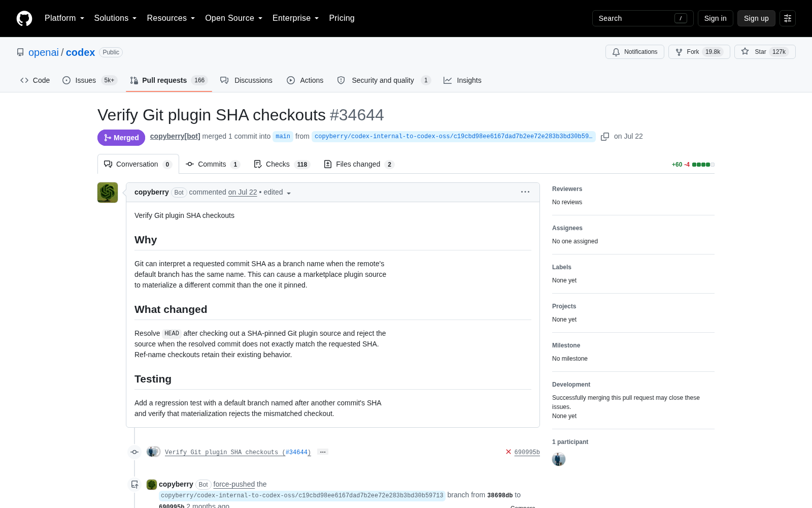Open the Code tab

pos(35,80)
